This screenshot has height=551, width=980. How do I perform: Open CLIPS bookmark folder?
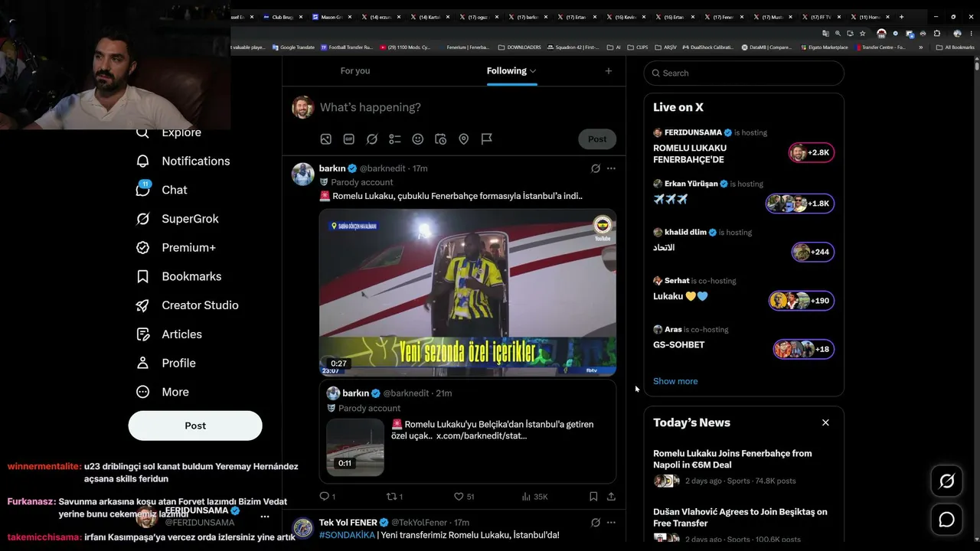(638, 47)
